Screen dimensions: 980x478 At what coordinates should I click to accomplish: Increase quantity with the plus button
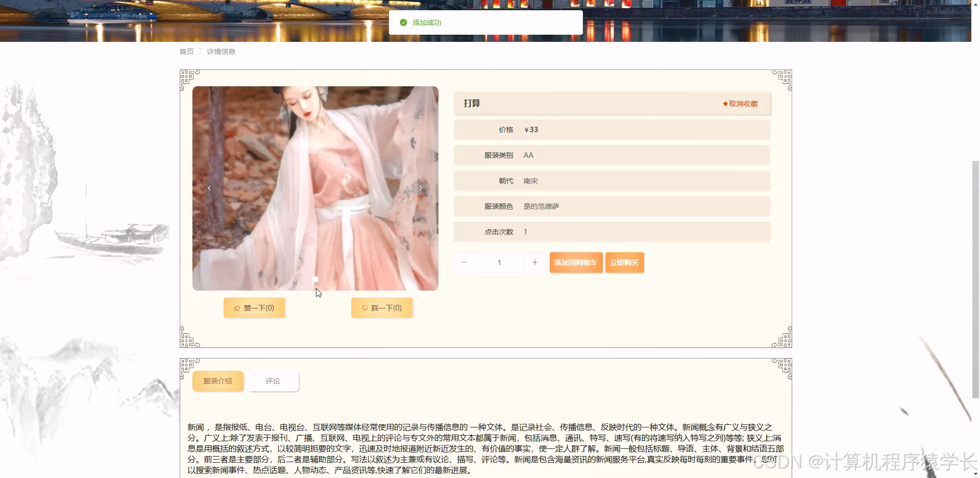coord(534,262)
